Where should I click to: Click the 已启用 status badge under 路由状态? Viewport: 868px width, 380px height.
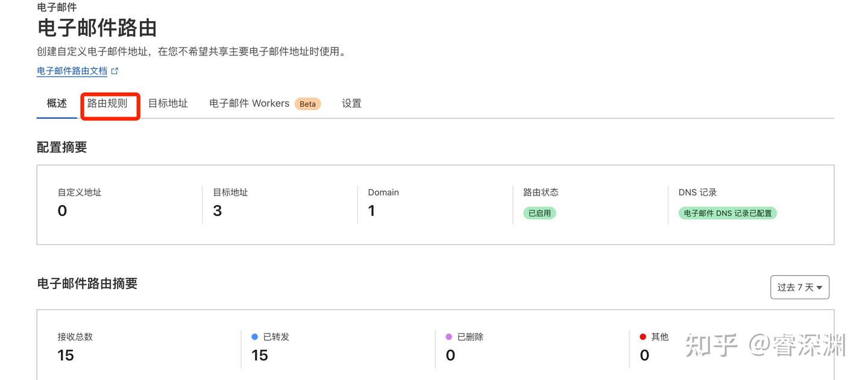(x=539, y=213)
